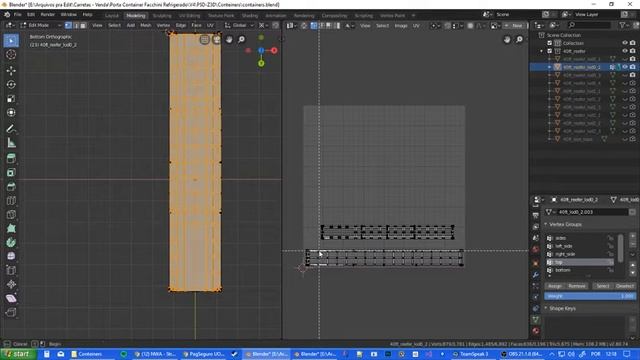Image resolution: width=640 pixels, height=360 pixels.
Task: Click the pan hand icon in 3D viewport
Action: [x=229, y=39]
